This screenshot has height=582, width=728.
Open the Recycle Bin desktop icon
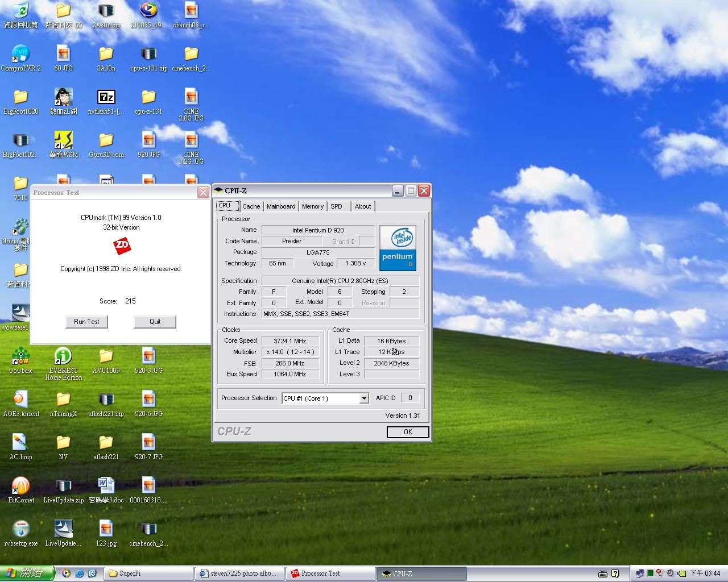pyautogui.click(x=20, y=15)
